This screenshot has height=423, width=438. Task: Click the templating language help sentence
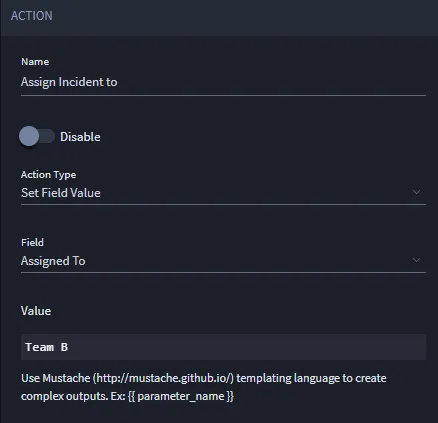pos(204,378)
